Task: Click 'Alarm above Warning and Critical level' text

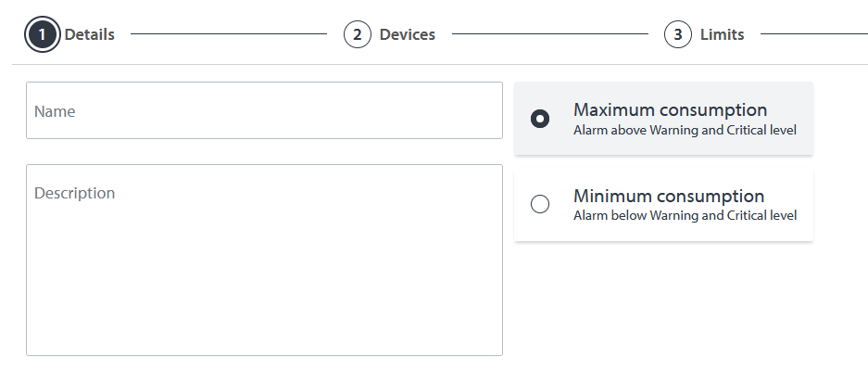Action: click(685, 131)
